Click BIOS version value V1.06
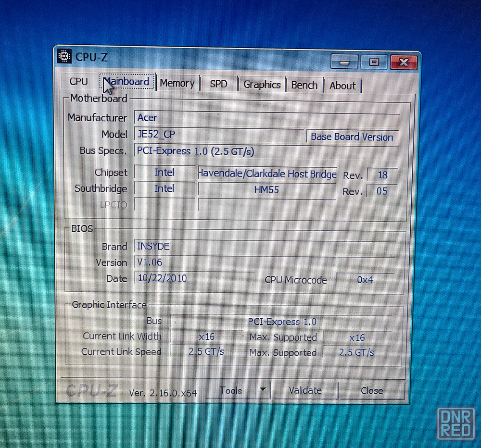The height and width of the screenshot is (448, 481). tap(265, 262)
